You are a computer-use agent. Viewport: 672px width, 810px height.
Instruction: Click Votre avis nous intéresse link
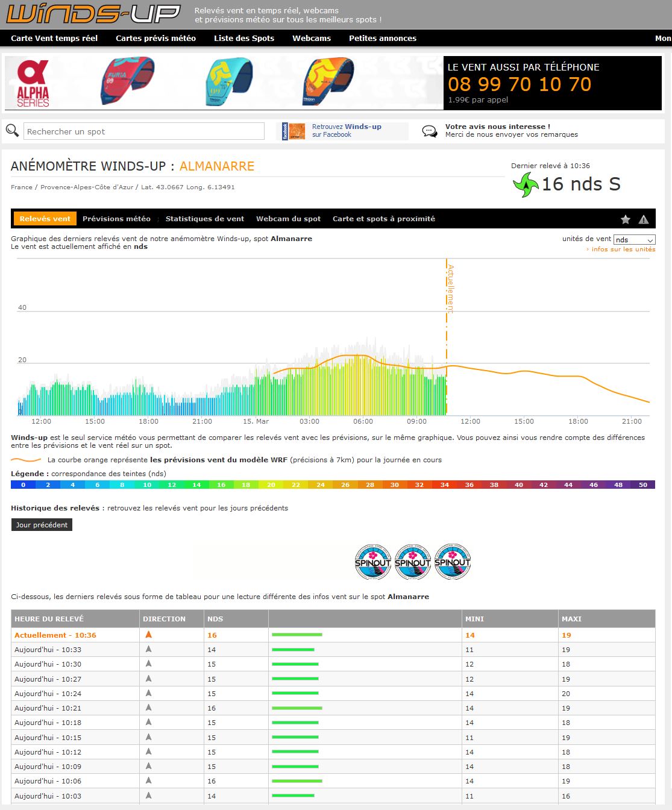pyautogui.click(x=498, y=127)
